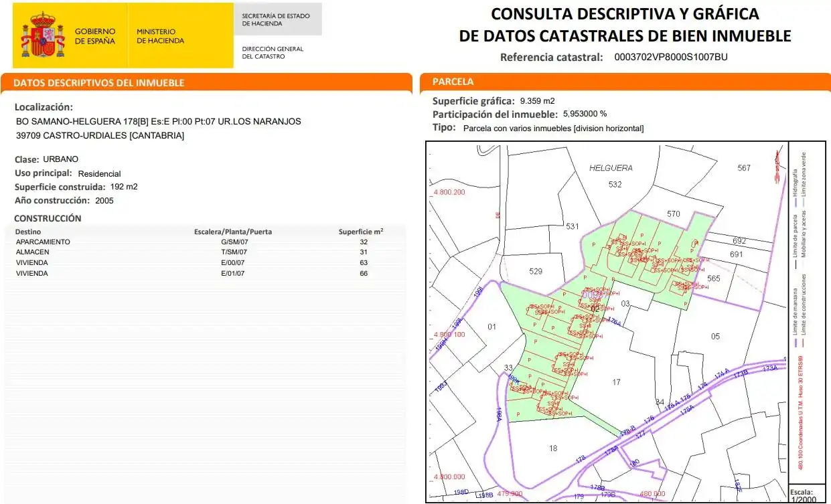
Task: Click parcel 570 on the map
Action: point(674,214)
